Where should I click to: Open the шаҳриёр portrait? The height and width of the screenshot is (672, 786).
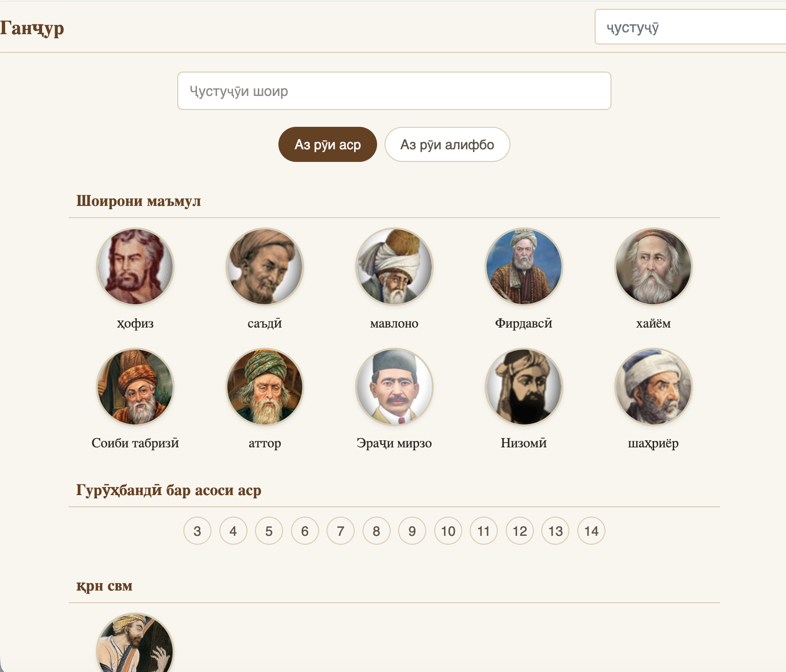(x=653, y=387)
